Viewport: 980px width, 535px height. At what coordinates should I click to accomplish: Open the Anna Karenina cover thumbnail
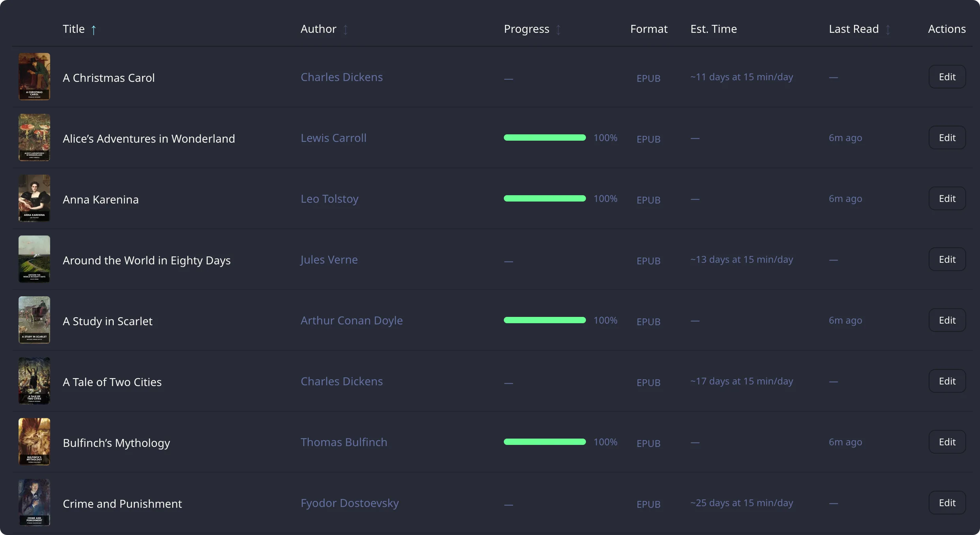point(34,198)
